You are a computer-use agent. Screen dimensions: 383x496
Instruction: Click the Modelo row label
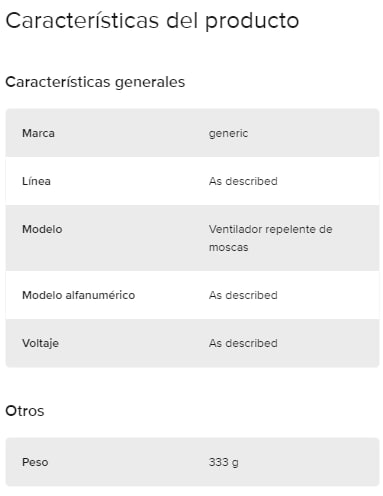pyautogui.click(x=42, y=229)
